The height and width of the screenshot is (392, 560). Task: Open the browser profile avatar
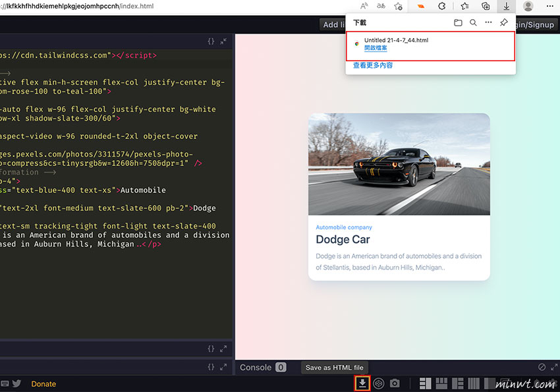click(x=528, y=6)
